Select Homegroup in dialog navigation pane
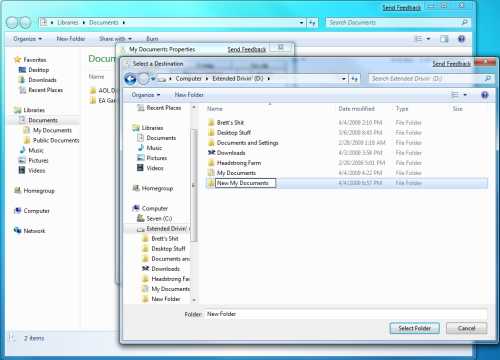 pos(157,188)
